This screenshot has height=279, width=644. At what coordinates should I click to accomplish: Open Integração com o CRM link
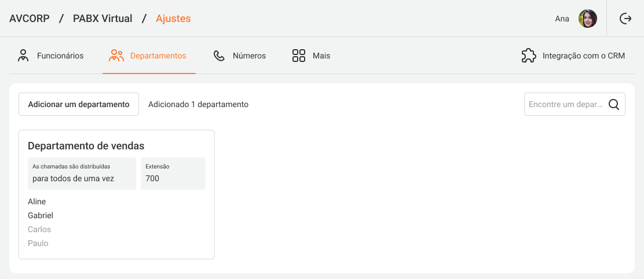583,56
